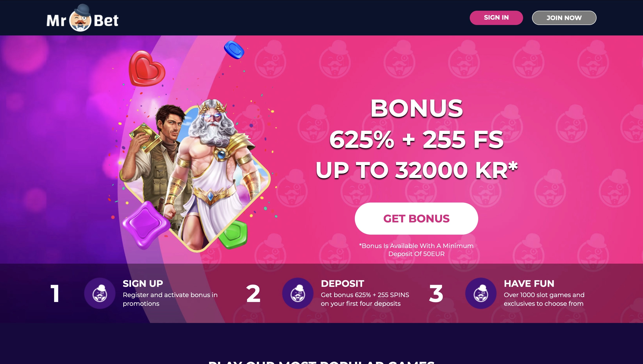Screen dimensions: 643x364
Task: Click the explorer character holding book
Action: tap(153, 160)
